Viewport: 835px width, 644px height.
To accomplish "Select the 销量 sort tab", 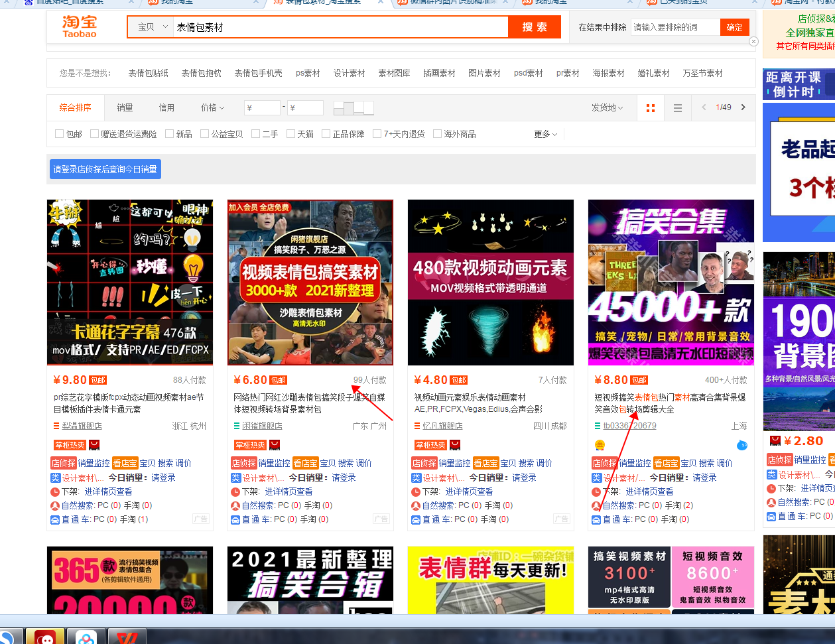I will click(125, 107).
